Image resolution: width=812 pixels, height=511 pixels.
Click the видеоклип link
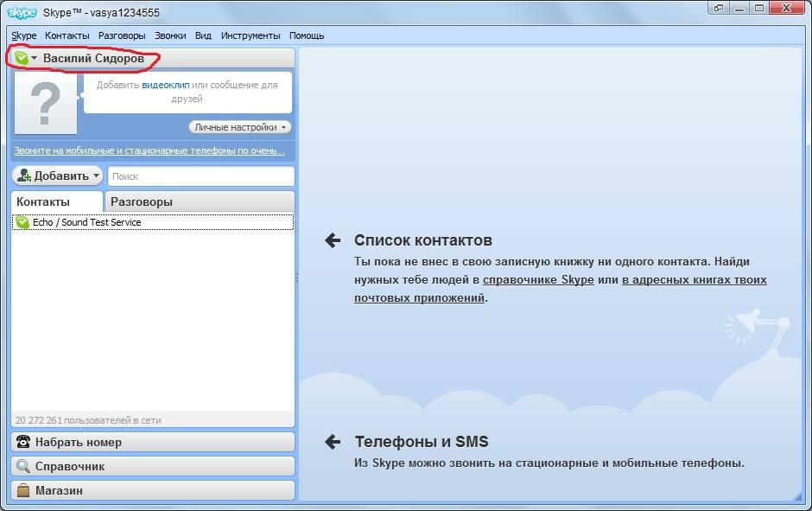166,85
